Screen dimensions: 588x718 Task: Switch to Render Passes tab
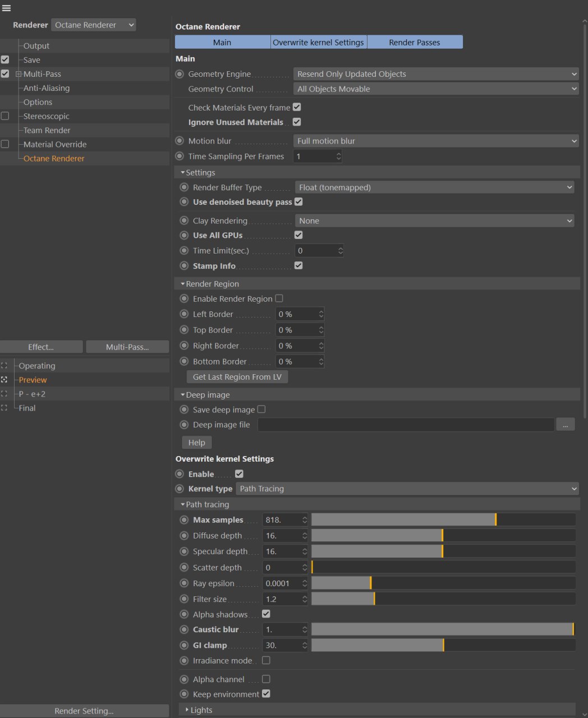click(415, 42)
